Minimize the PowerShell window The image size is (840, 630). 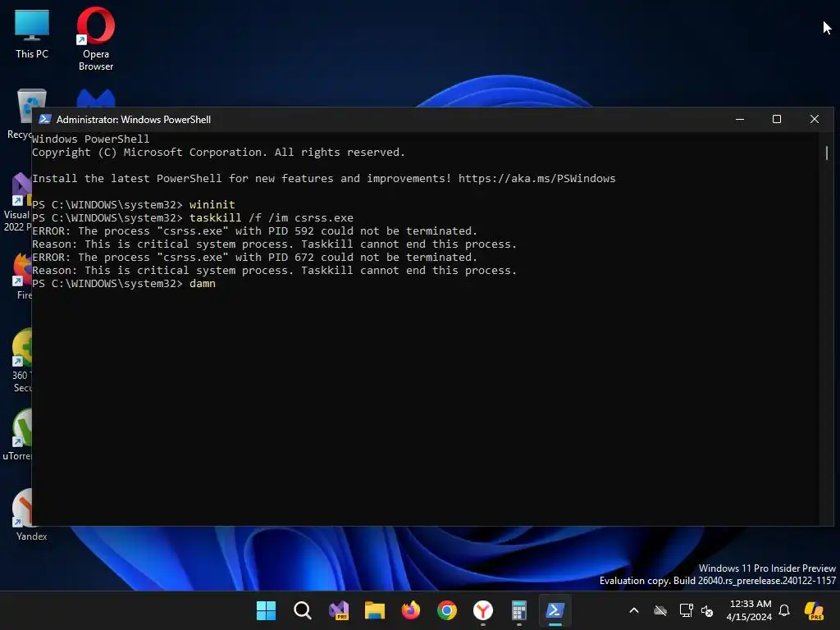740,119
